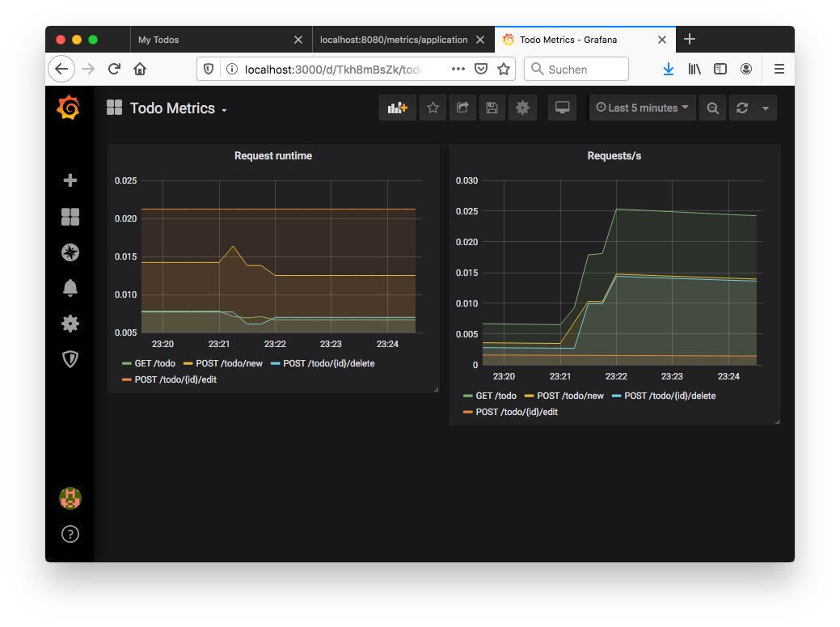The height and width of the screenshot is (627, 840).
Task: Grab Request runtime panel resize handle
Action: (436, 390)
